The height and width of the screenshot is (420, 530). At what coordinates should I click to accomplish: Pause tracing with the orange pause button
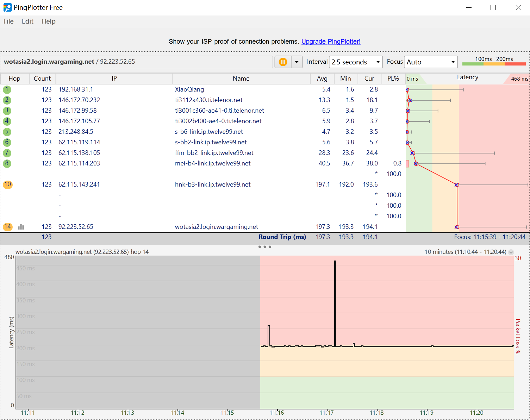point(283,62)
